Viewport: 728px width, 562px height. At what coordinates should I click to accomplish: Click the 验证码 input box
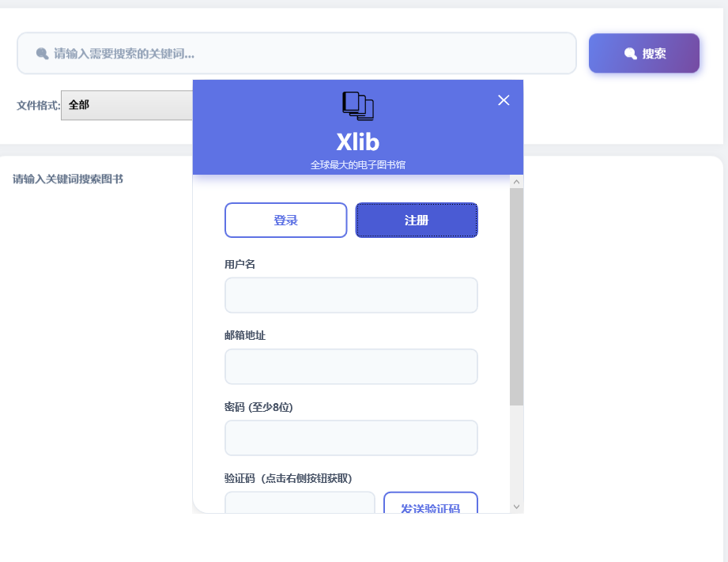300,503
